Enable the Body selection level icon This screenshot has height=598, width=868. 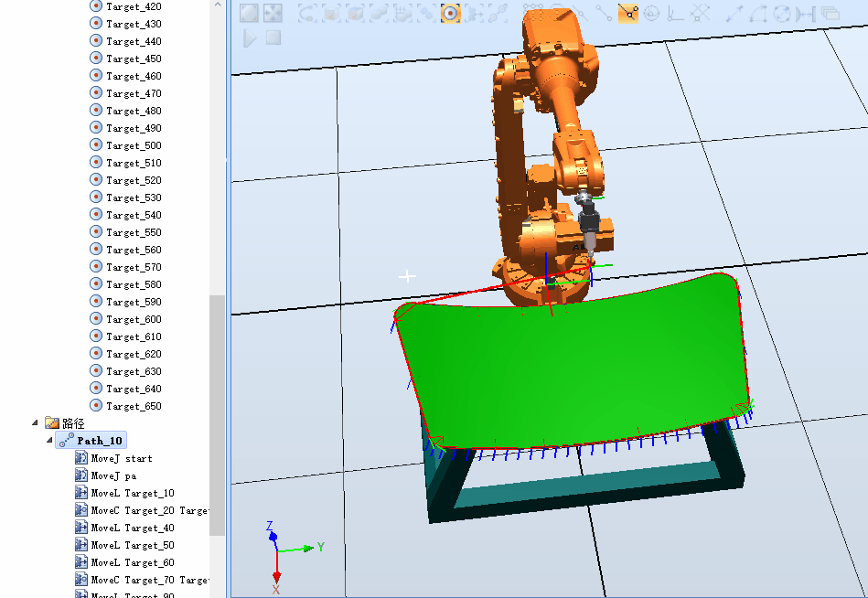point(354,14)
